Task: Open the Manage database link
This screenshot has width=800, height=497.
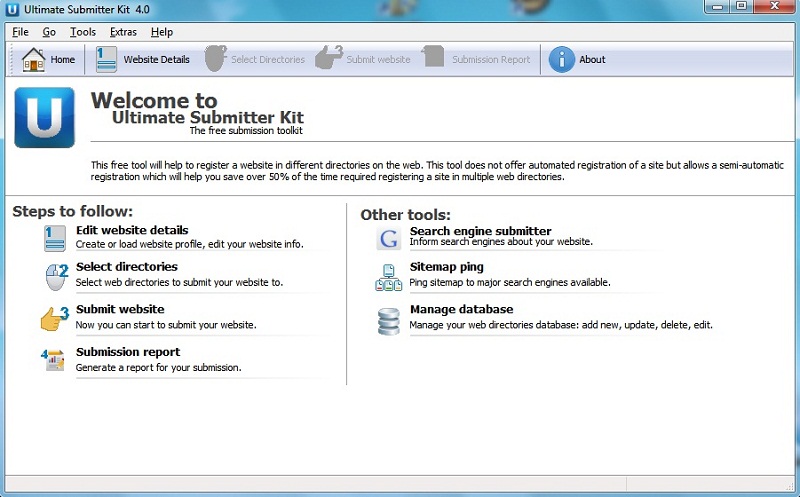Action: [x=461, y=309]
